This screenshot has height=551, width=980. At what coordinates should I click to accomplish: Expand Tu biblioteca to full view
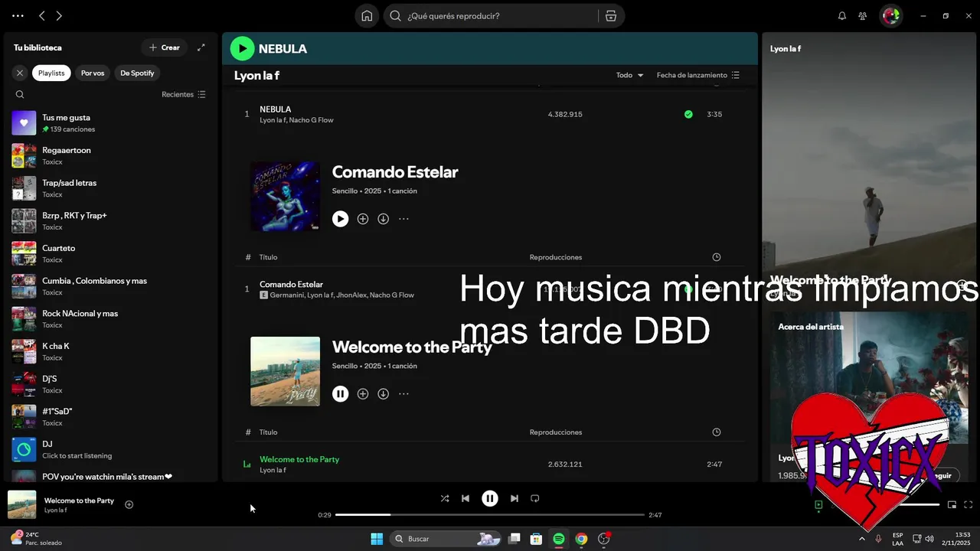(201, 47)
